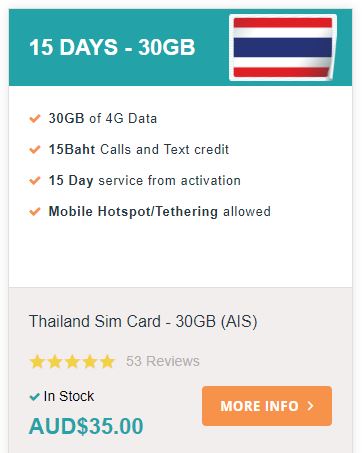Click the fifth yellow rating star

pos(107,362)
